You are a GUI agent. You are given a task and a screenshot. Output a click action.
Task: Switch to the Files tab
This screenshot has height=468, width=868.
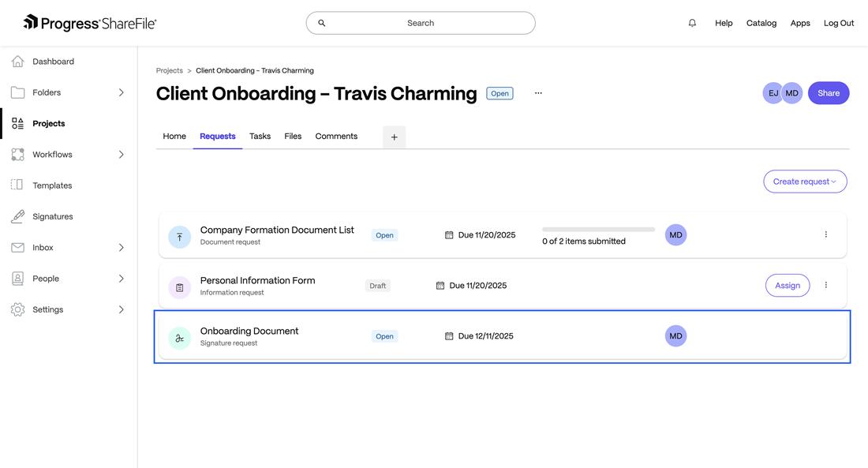(x=293, y=137)
